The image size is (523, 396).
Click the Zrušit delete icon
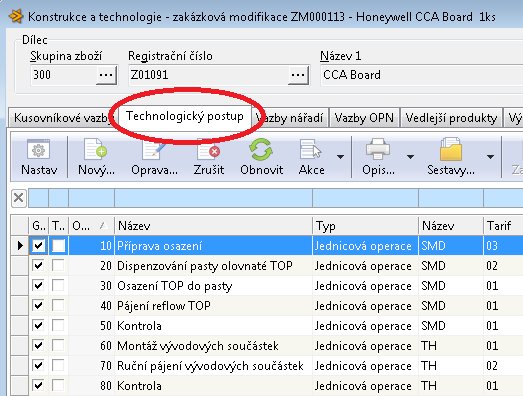click(x=209, y=150)
